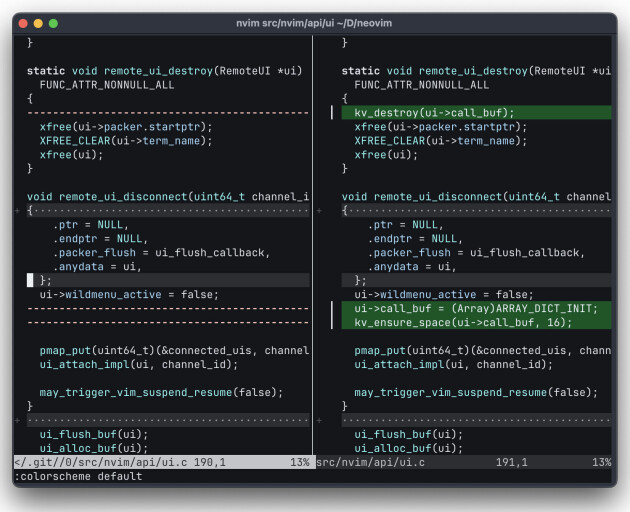Place the cursor on right pane static void remote_ui_destroy line
The height and width of the screenshot is (512, 630).
pos(476,71)
